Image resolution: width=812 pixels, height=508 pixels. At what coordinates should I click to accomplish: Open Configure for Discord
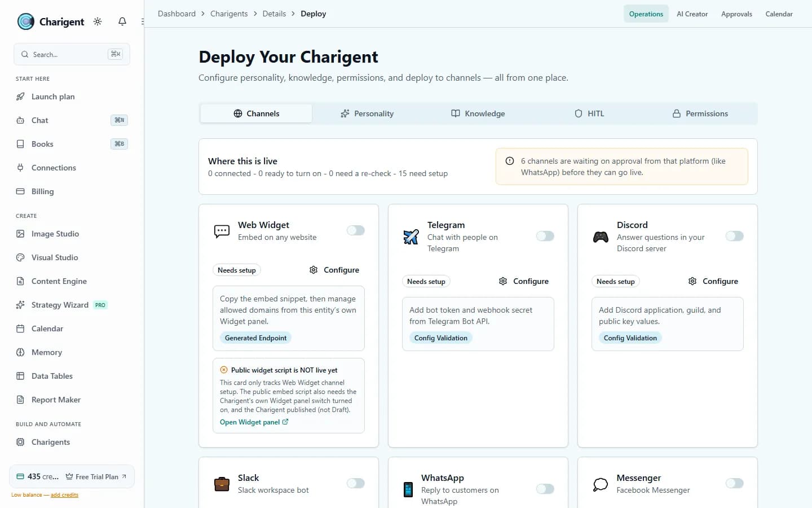coord(713,281)
